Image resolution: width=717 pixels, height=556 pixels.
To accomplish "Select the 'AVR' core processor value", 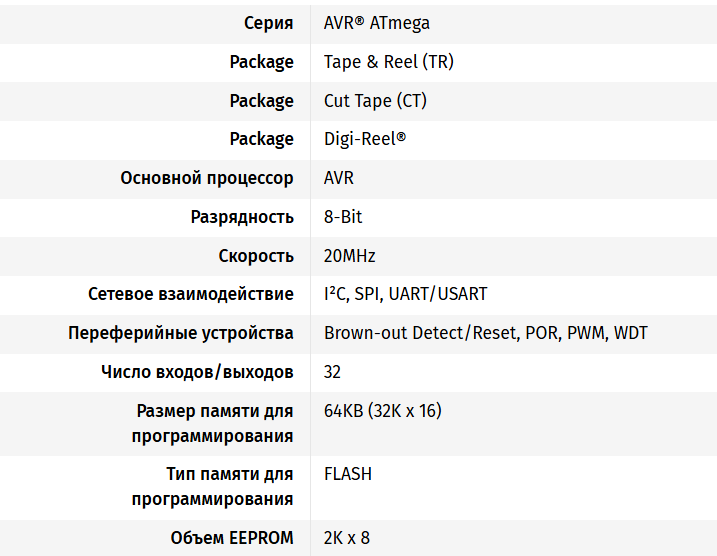I will [339, 178].
